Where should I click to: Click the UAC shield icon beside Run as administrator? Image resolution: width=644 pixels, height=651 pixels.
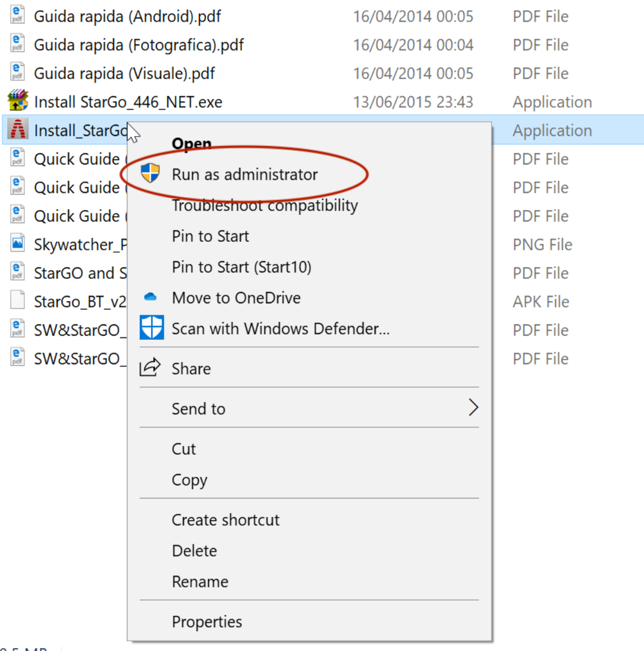(x=150, y=173)
